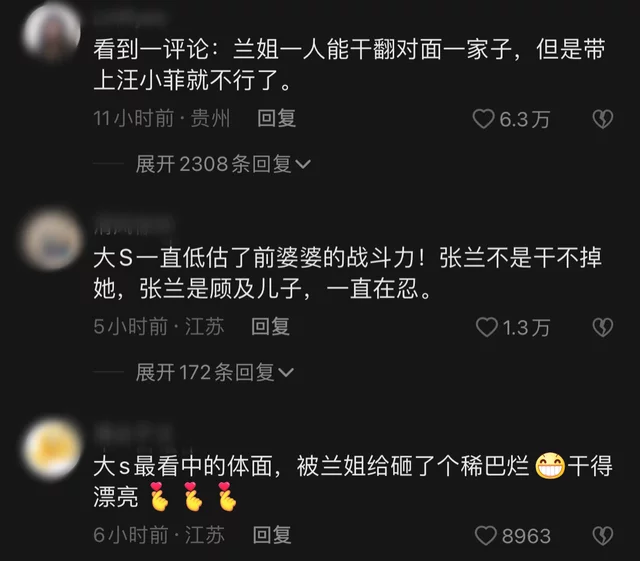Screen dimensions: 640x561
Task: Tap chevron next to 展开2308条回复
Action: [303, 165]
